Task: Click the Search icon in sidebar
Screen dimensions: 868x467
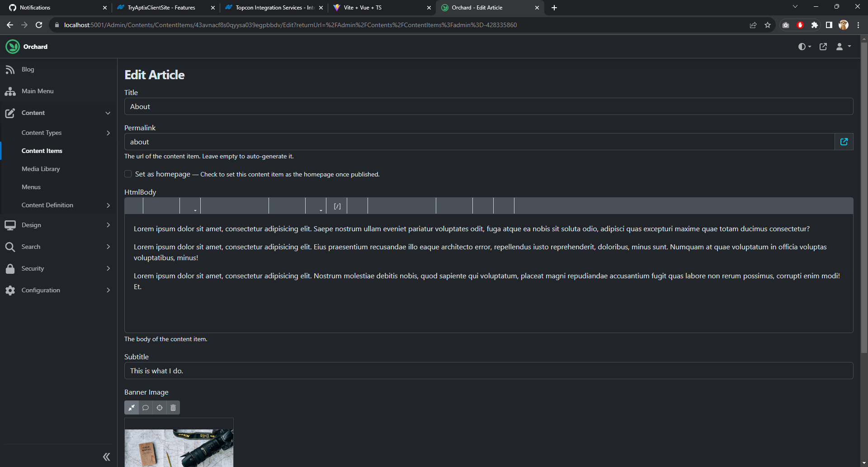Action: [10, 247]
